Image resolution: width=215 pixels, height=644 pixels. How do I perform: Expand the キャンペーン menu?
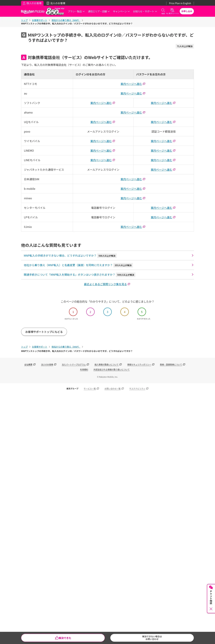click(x=121, y=11)
